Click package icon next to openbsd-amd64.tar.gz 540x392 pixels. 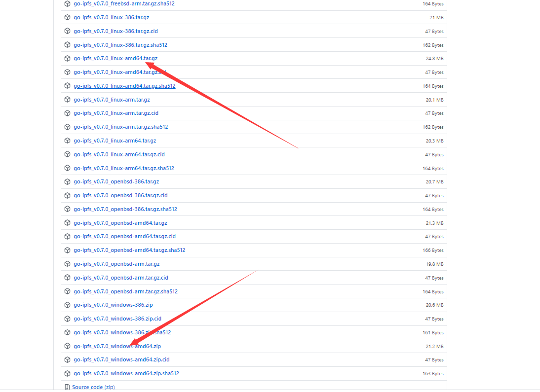(68, 223)
